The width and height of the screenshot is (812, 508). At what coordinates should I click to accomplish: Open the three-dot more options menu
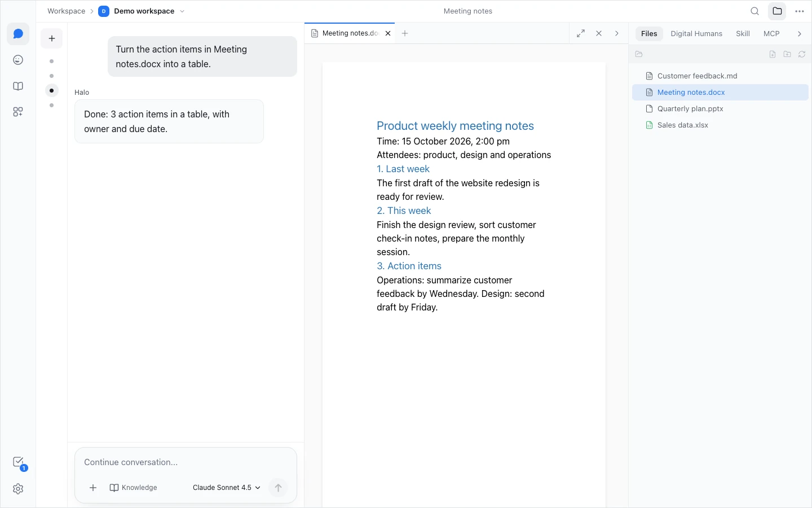coord(800,11)
